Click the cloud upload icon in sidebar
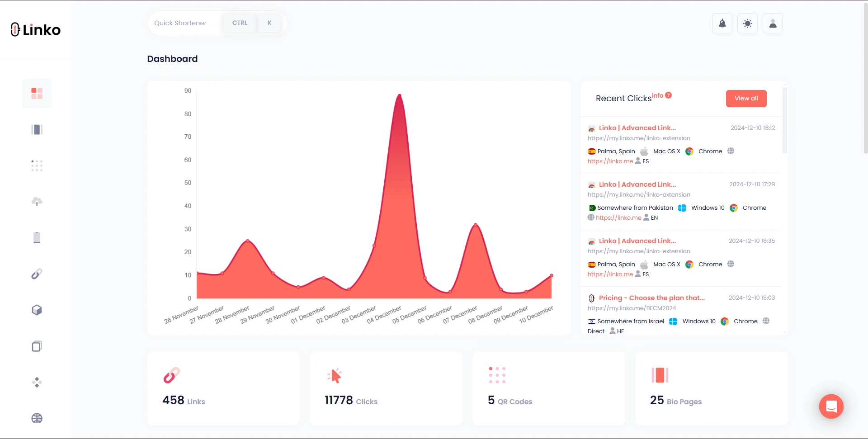Screen dimensions: 868x439 pos(37,202)
